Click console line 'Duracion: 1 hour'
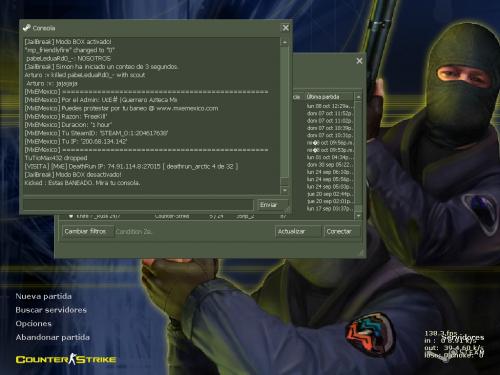The height and width of the screenshot is (375, 500). (x=68, y=125)
